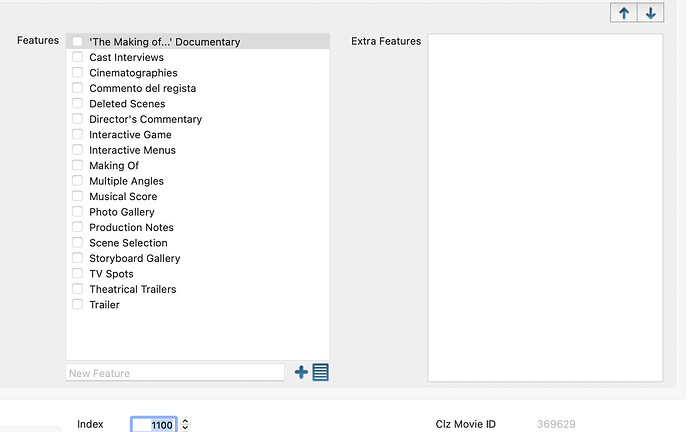
Task: Check the 'The Making of...' Documentary checkbox
Action: pyautogui.click(x=78, y=42)
